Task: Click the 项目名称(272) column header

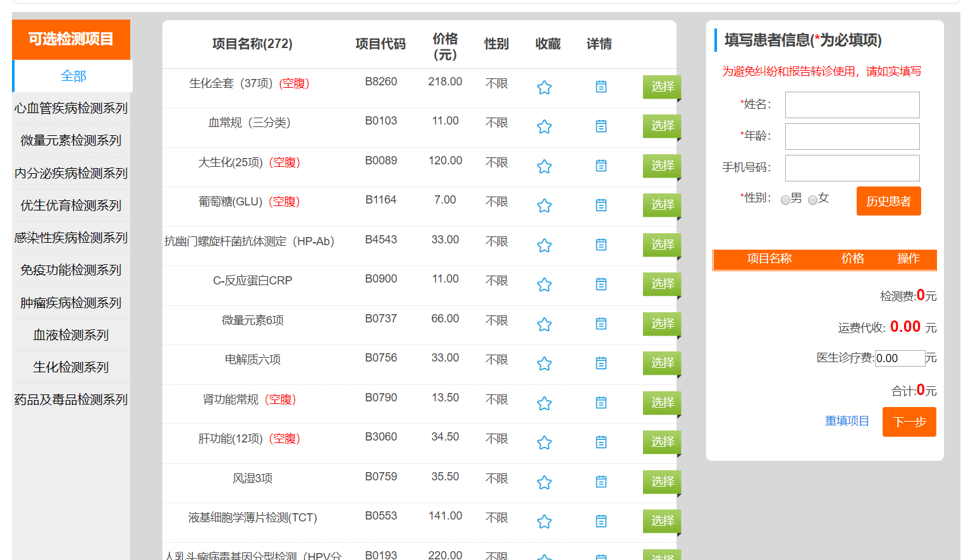Action: (x=252, y=44)
